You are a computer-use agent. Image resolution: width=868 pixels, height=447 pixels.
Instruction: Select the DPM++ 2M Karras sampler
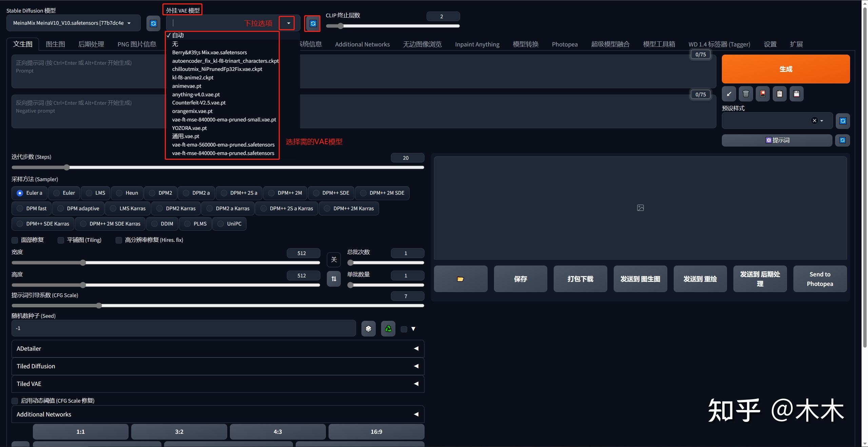pos(349,209)
